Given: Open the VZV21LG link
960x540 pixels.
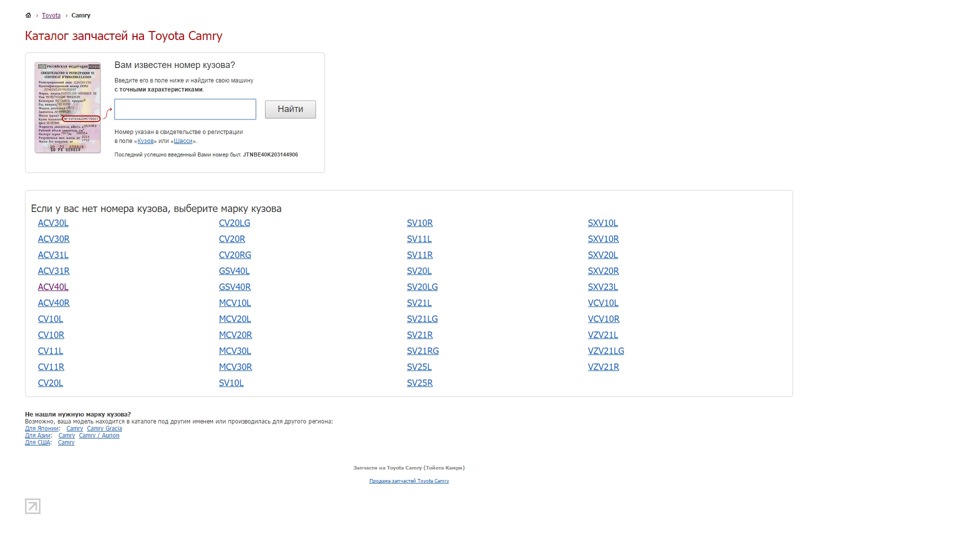Looking at the screenshot, I should (606, 351).
